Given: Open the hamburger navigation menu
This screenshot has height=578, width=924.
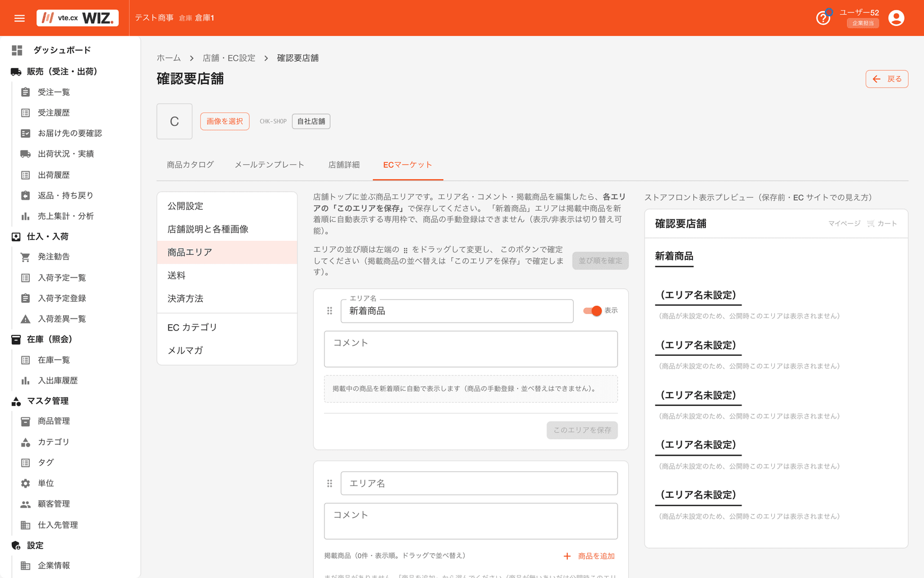Looking at the screenshot, I should [x=19, y=18].
